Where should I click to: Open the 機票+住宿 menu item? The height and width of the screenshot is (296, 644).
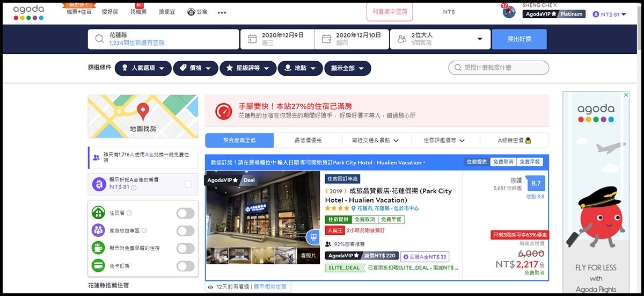(79, 12)
